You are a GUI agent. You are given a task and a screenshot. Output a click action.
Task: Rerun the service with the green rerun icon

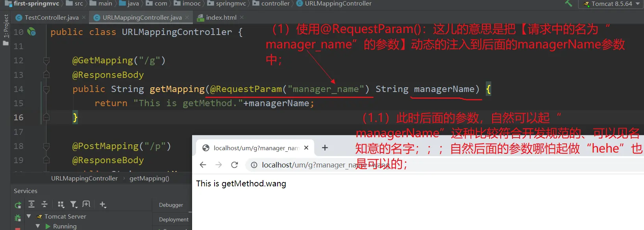tap(18, 205)
